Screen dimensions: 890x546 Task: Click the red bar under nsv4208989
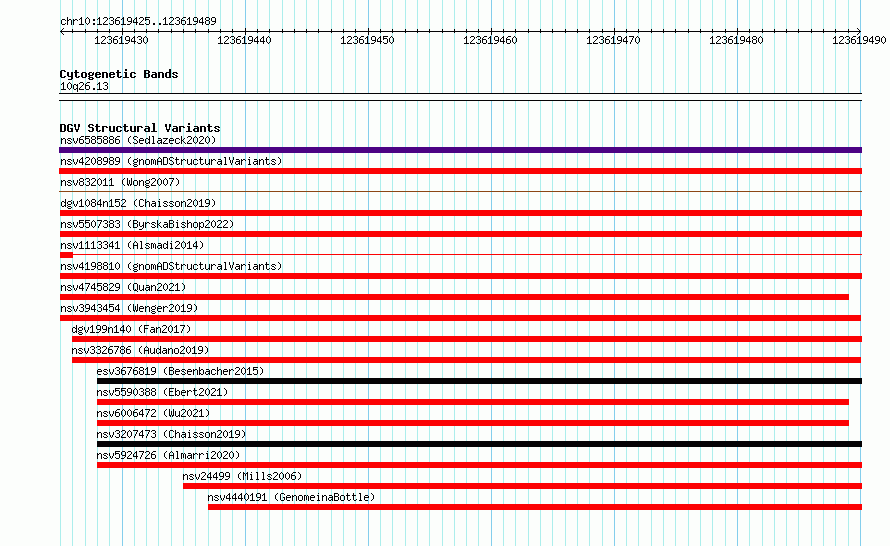(x=460, y=171)
